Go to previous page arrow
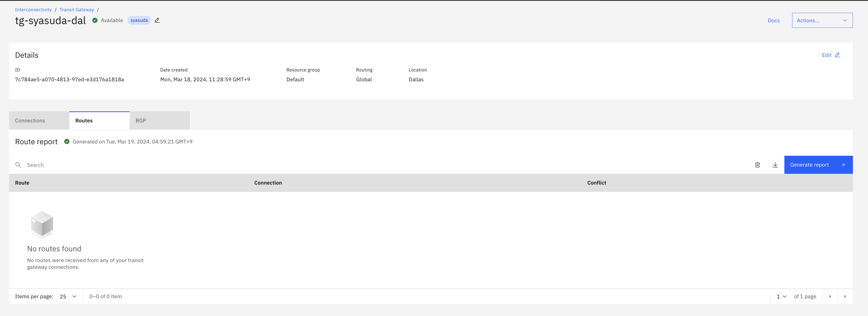 830,296
